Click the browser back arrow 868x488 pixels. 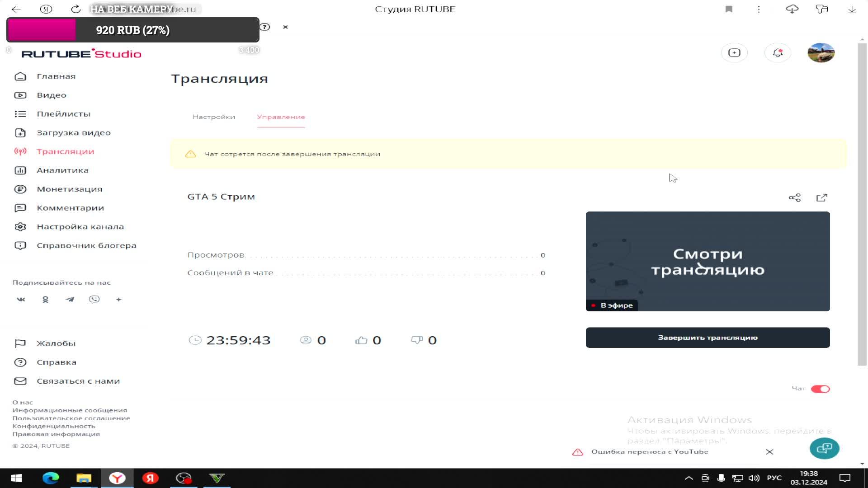pyautogui.click(x=16, y=9)
